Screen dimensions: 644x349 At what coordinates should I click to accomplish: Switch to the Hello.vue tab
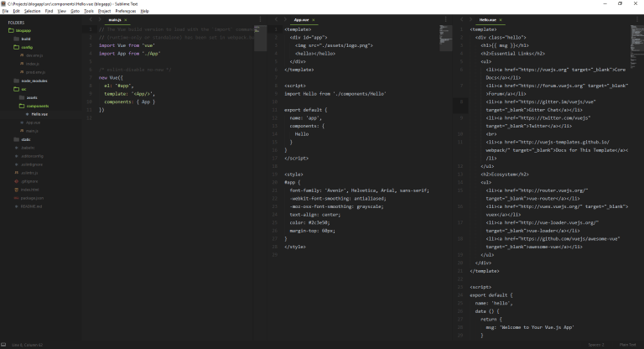click(488, 18)
